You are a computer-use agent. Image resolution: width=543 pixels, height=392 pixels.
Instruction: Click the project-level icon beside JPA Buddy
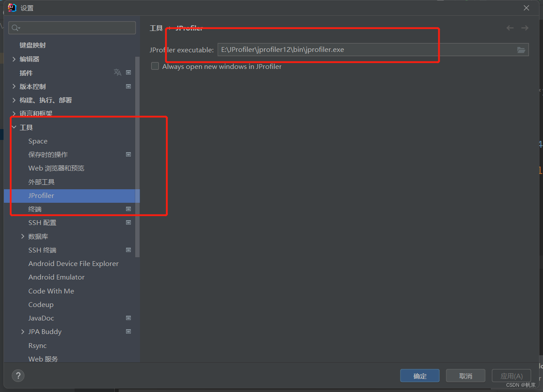click(x=129, y=331)
